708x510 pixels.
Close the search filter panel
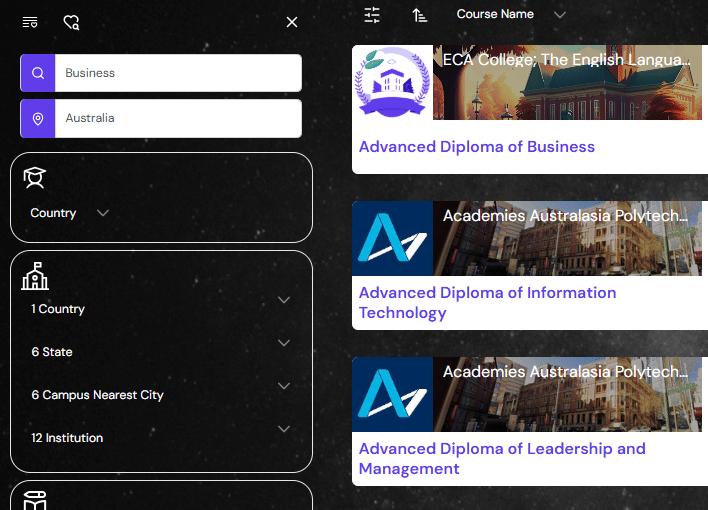292,22
